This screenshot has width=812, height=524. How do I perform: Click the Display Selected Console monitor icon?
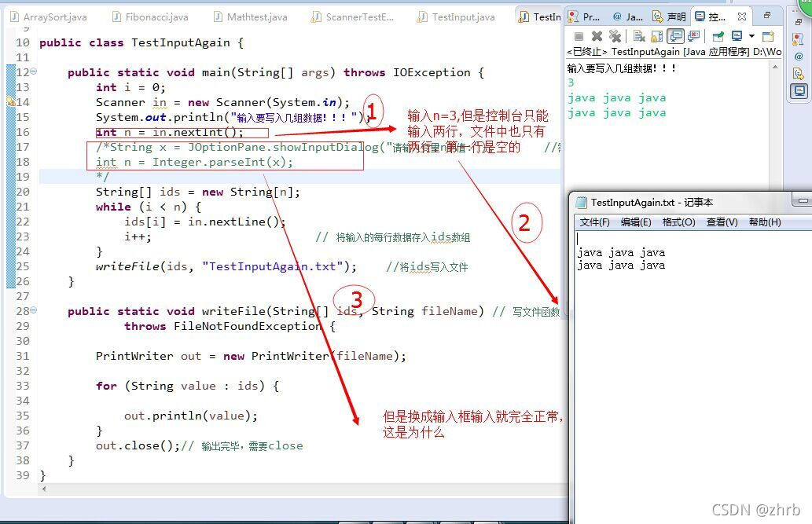tap(737, 36)
